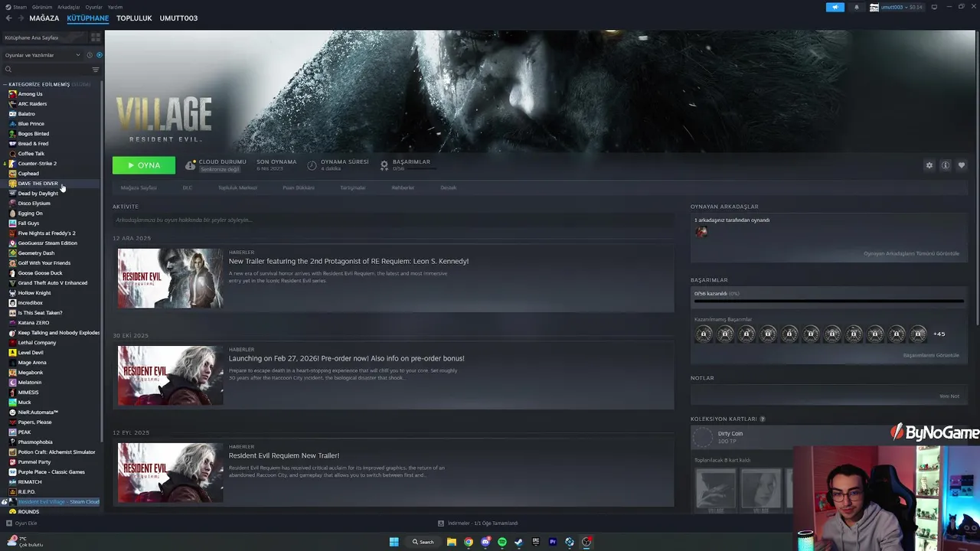This screenshot has height=551, width=980.
Task: Open the UMUTT003 profile tab
Action: pos(178,18)
